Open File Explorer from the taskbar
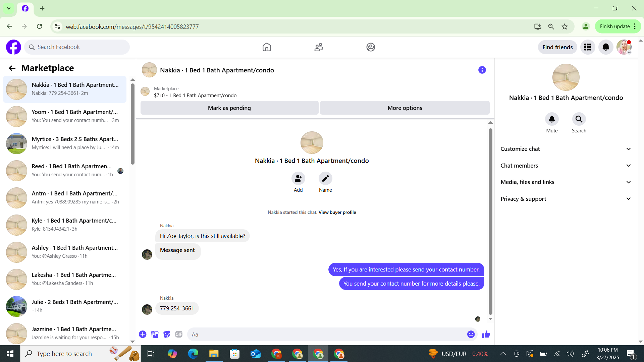The height and width of the screenshot is (362, 644). (x=214, y=354)
